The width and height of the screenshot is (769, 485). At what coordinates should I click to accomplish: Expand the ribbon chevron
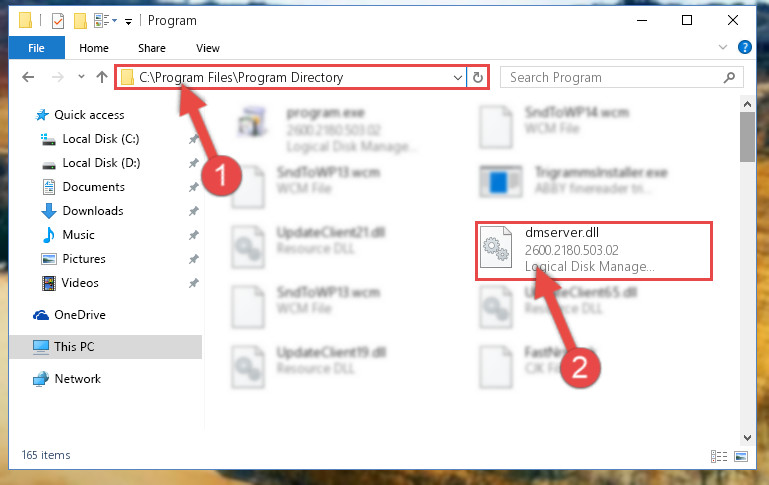[x=722, y=48]
